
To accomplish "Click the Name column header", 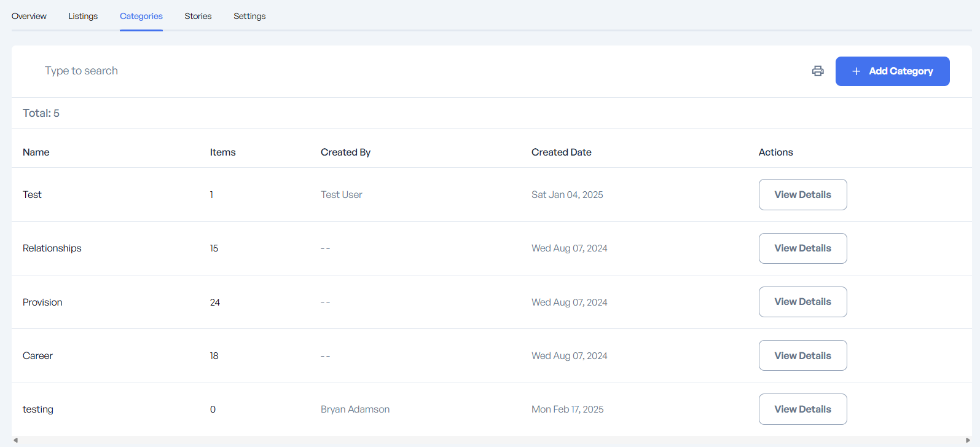I will (36, 152).
